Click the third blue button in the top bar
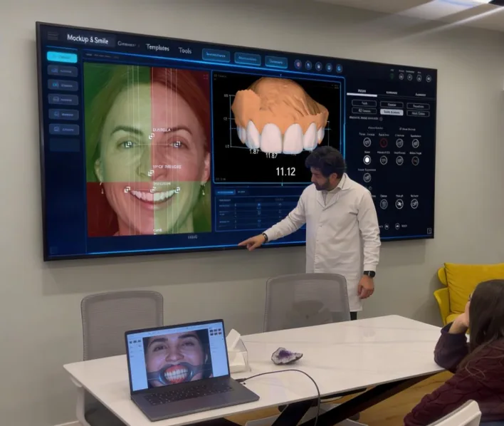The image size is (504, 426). 276,62
